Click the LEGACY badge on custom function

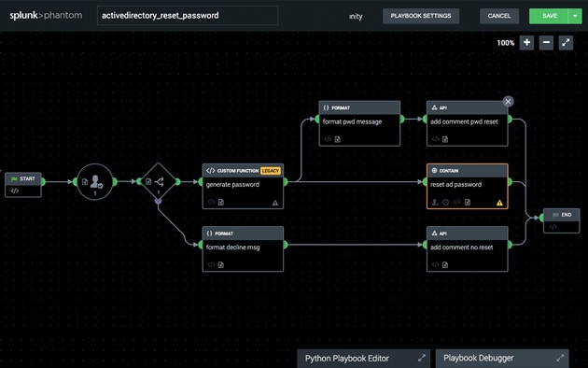tap(271, 171)
